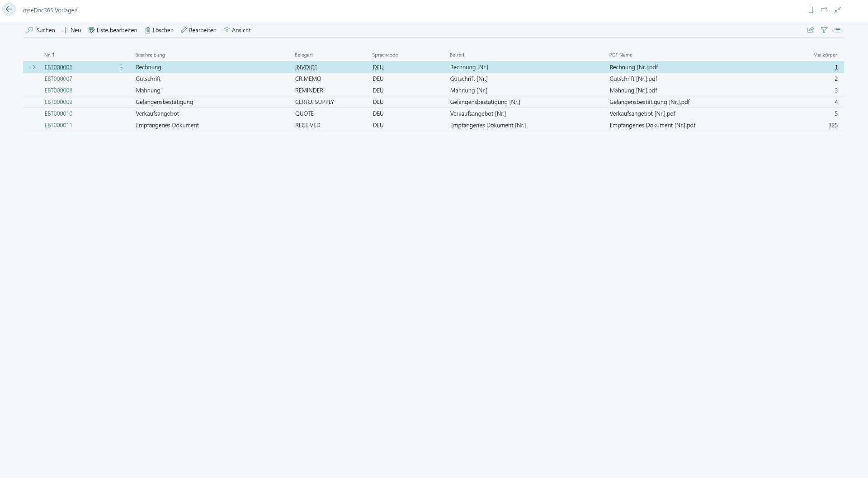Image resolution: width=868 pixels, height=488 pixels.
Task: Click Rechnung [Nr.].pdf cell
Action: (634, 67)
